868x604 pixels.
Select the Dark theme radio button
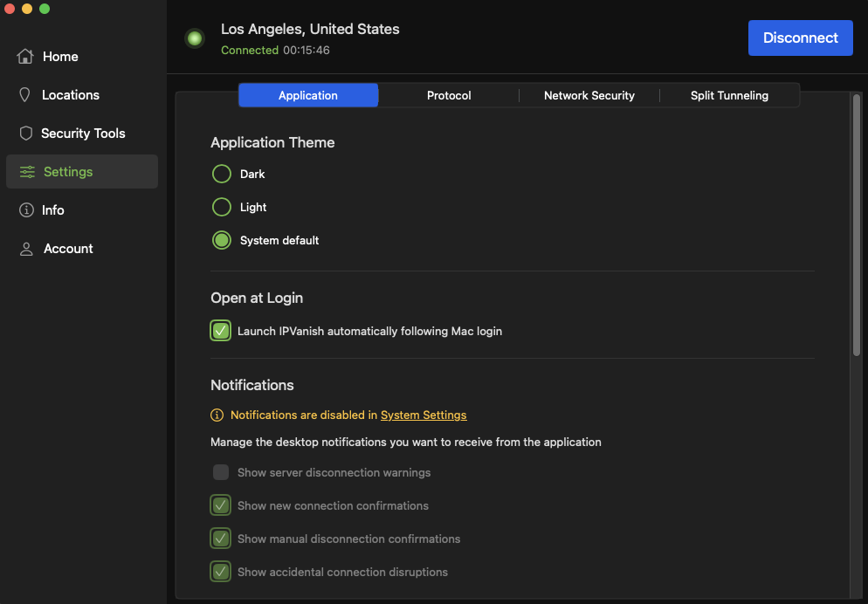click(x=221, y=174)
